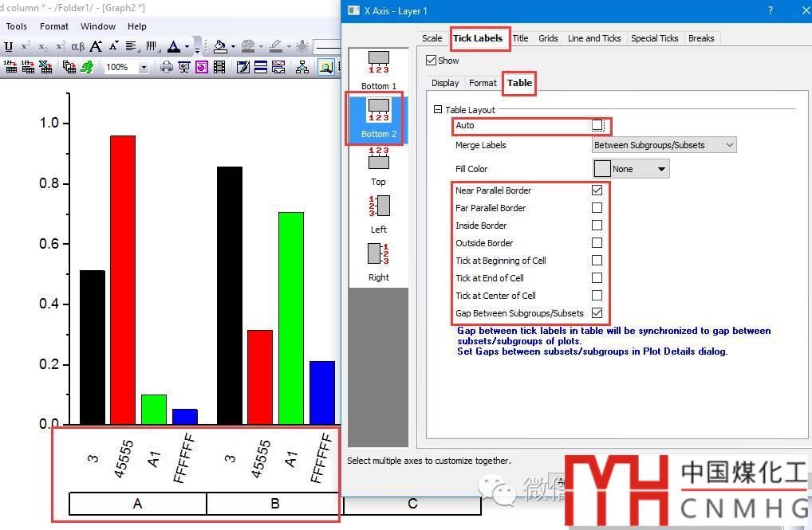Click the Underline formatting icon
The height and width of the screenshot is (530, 812).
click(9, 47)
